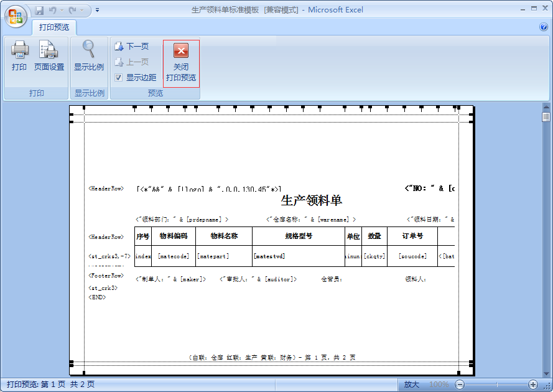Select the 打印预览 ribbon tab

pos(54,27)
